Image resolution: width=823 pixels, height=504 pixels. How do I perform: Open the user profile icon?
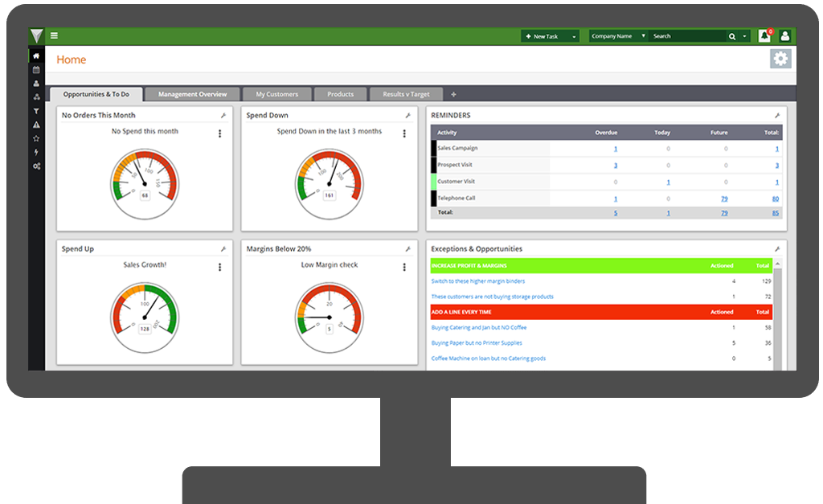(x=785, y=36)
